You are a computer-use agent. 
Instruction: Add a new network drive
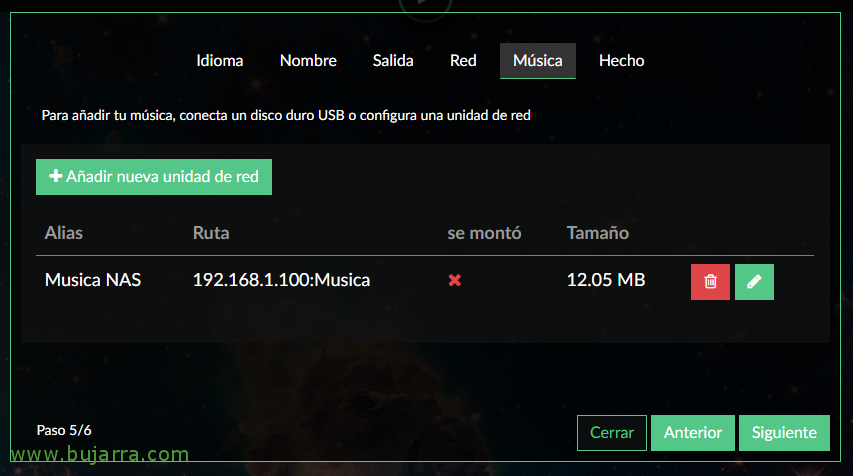(154, 177)
